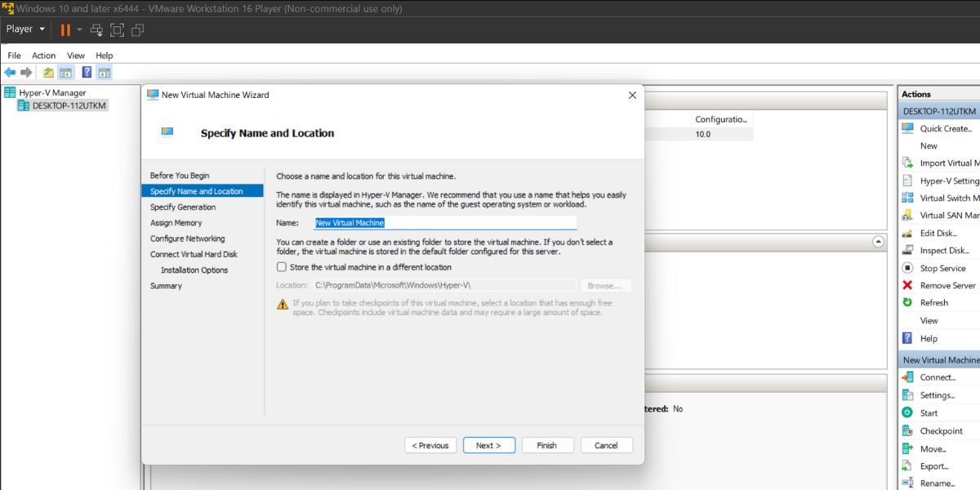Toggle the show/hide action pane icon

click(104, 73)
